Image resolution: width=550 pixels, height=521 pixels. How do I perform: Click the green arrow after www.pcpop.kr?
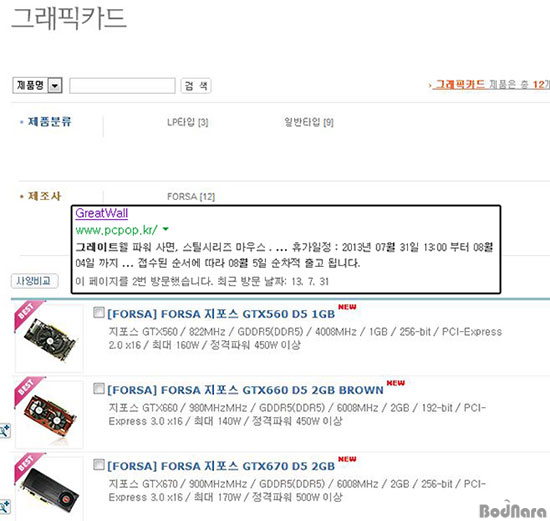point(166,229)
